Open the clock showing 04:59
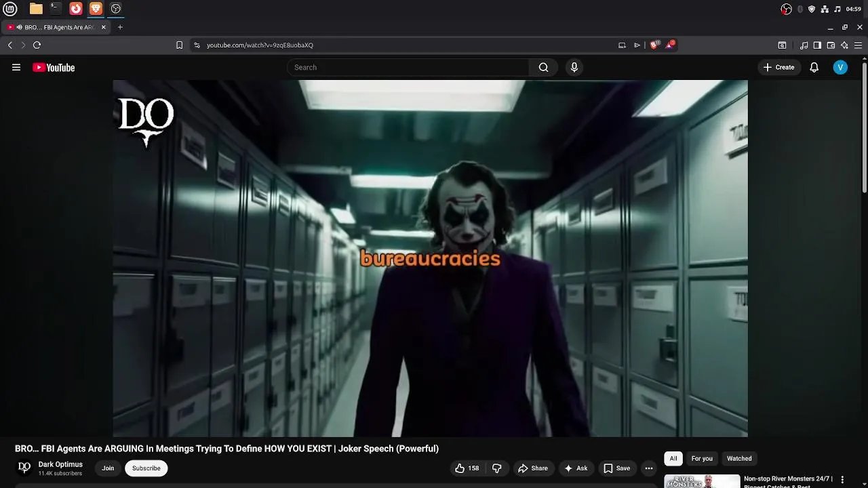This screenshot has height=488, width=868. [854, 9]
